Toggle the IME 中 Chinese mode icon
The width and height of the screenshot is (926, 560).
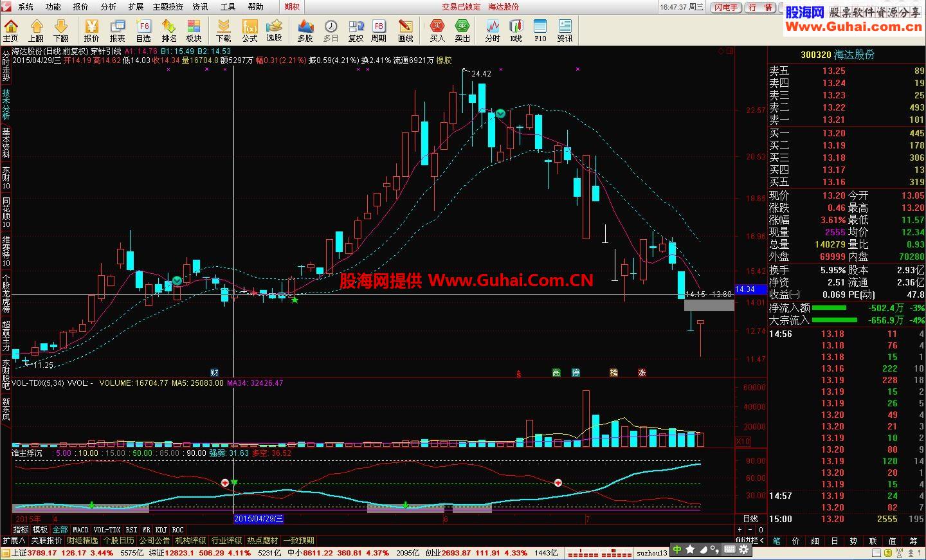(x=676, y=550)
